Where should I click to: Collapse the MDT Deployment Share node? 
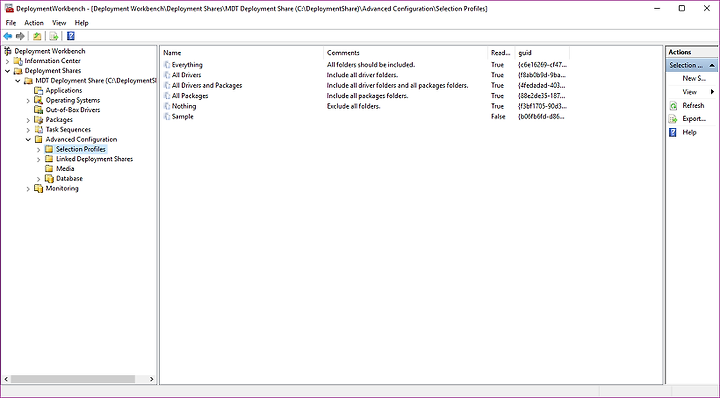tap(18, 81)
